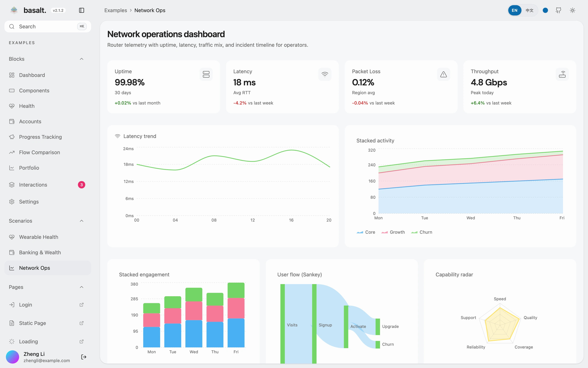Image resolution: width=588 pixels, height=368 pixels.
Task: Toggle the Churn legend series
Action: pos(422,232)
